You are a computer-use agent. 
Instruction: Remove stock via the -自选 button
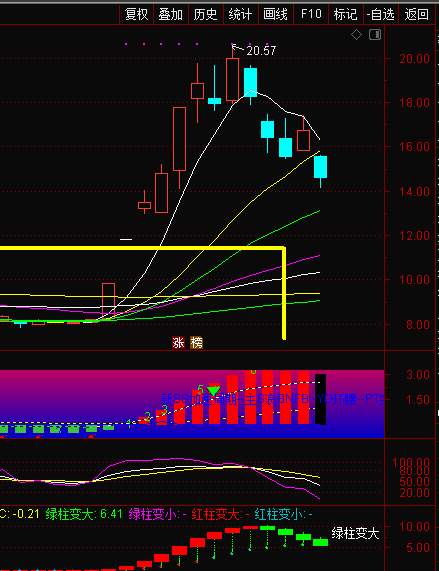pyautogui.click(x=381, y=15)
